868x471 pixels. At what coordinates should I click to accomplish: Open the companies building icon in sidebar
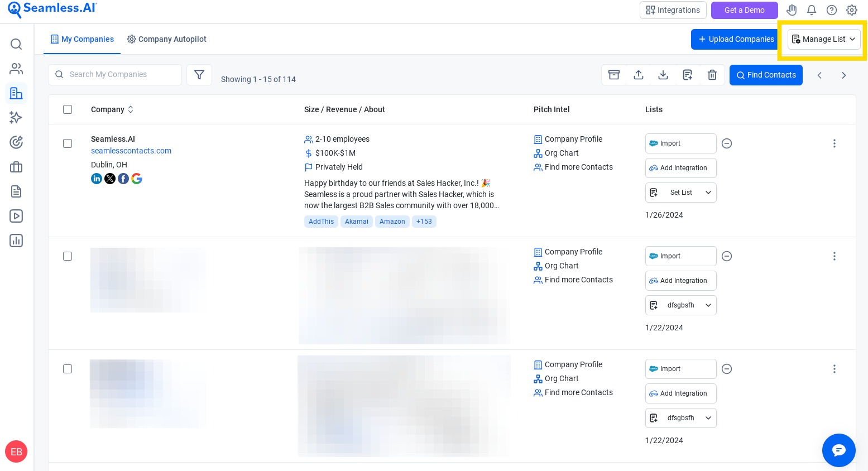(16, 93)
